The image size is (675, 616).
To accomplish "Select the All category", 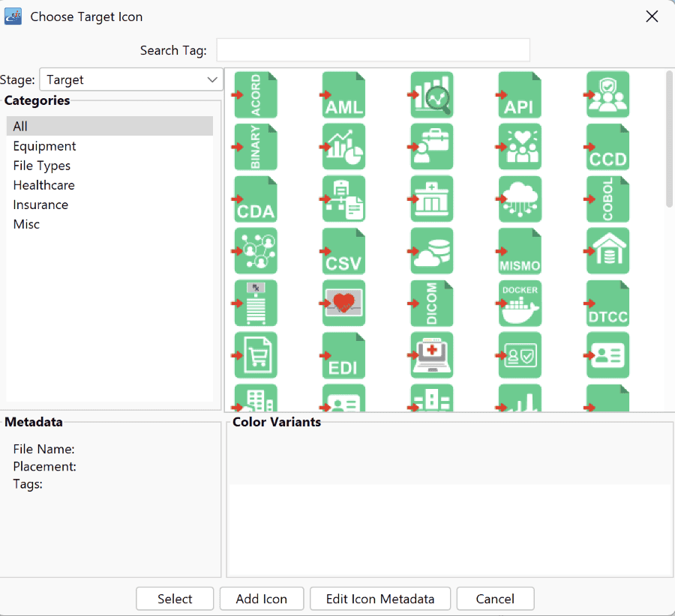I will tap(109, 126).
